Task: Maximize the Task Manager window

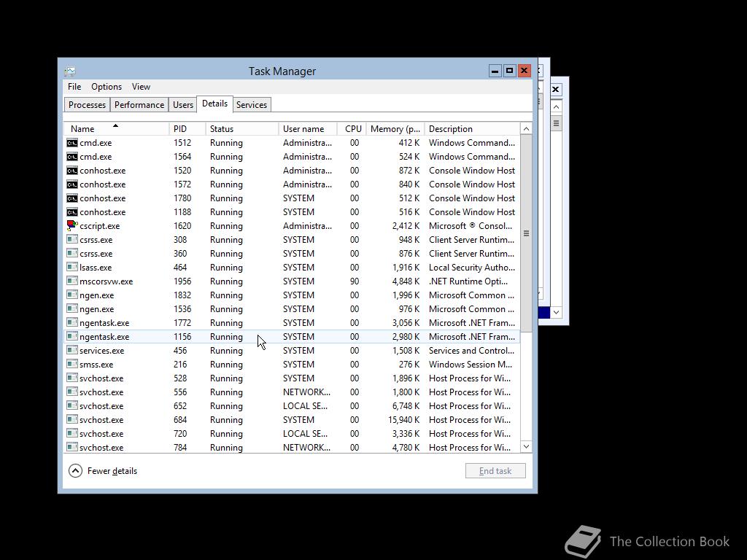Action: point(509,71)
